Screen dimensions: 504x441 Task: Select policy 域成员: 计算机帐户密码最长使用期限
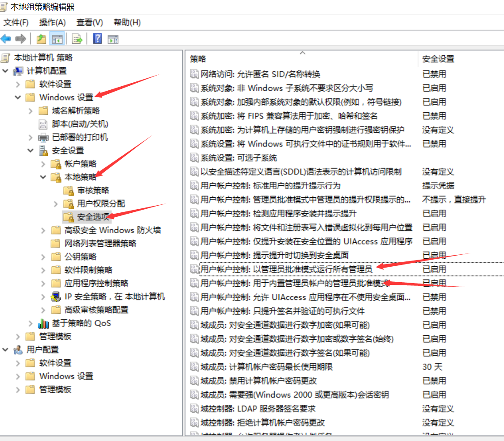coord(266,367)
